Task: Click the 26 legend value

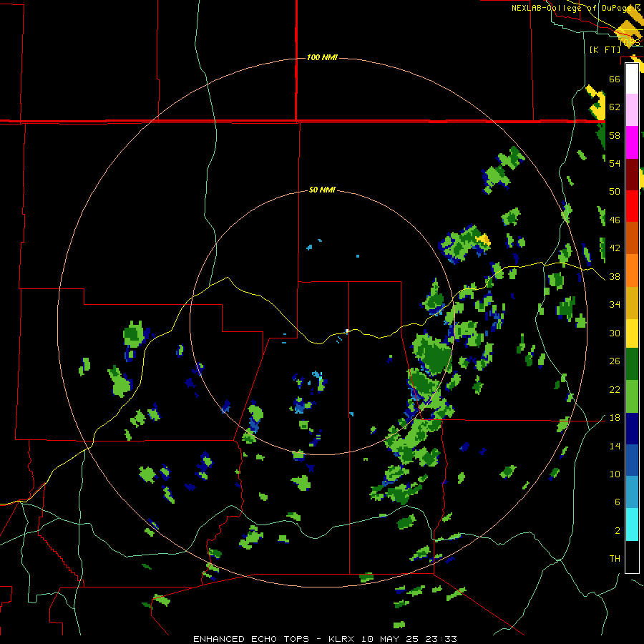Action: point(615,361)
